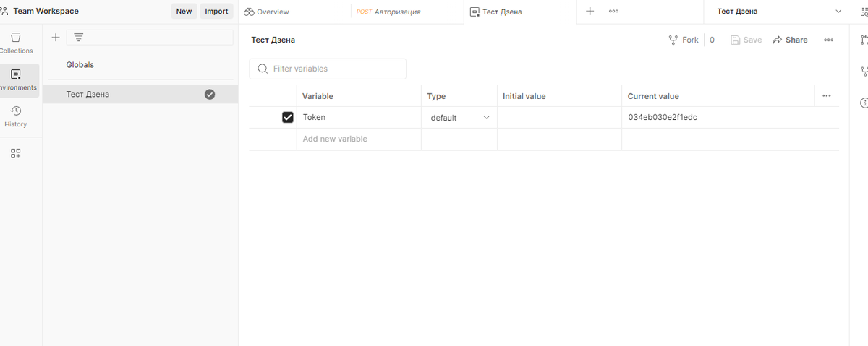Open tab options three-dots menu

pyautogui.click(x=613, y=12)
